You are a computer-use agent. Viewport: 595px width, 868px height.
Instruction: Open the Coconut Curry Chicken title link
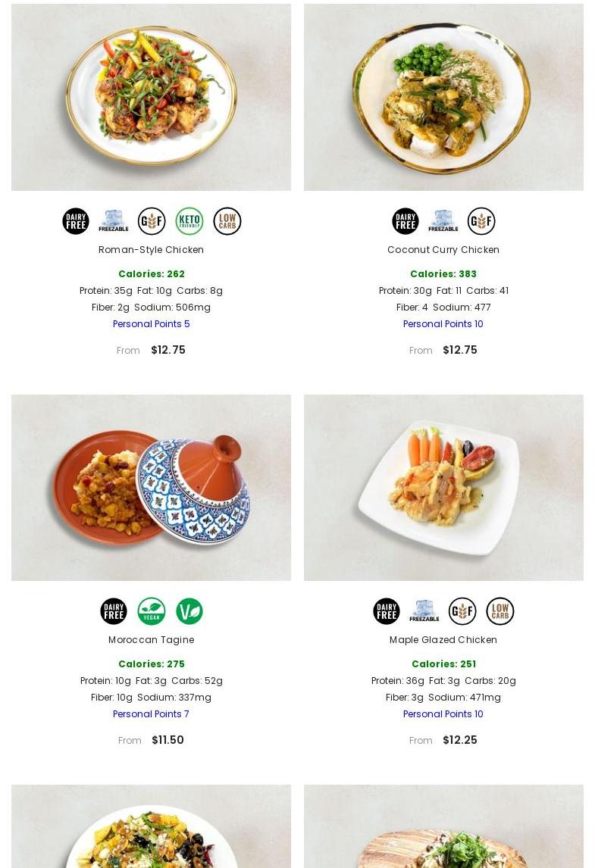[443, 250]
